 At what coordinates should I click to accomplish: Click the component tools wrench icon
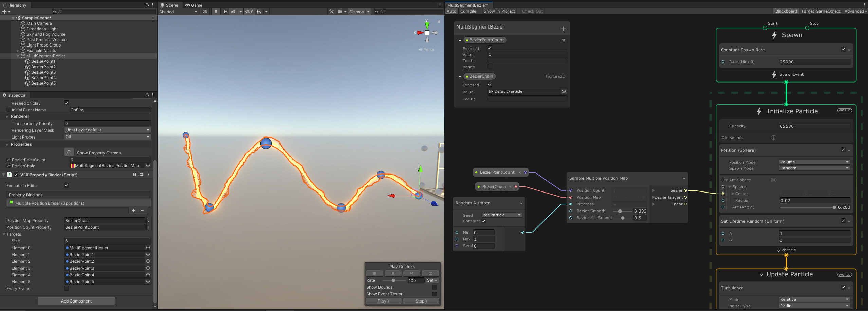click(331, 11)
